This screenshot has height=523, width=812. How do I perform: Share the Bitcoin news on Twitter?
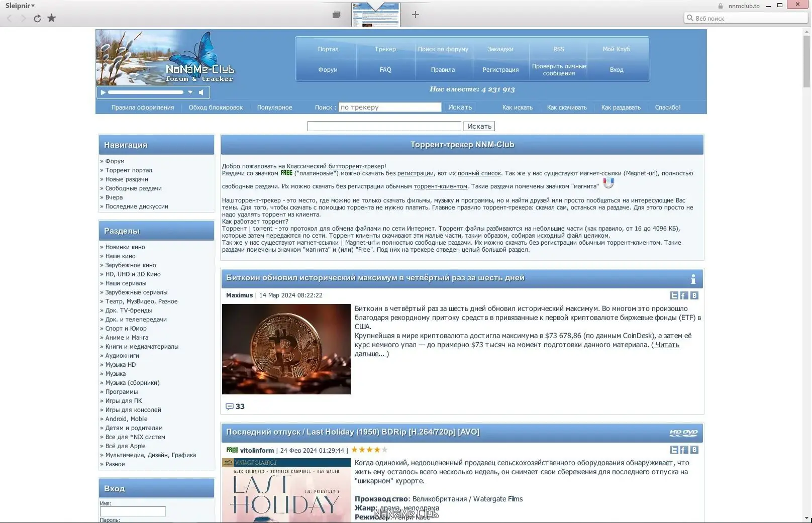(674, 295)
